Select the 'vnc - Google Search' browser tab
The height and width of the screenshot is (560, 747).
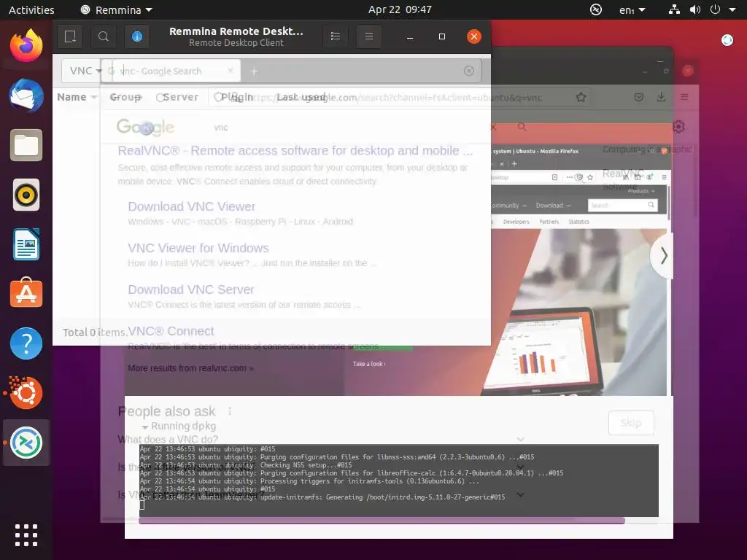click(171, 71)
